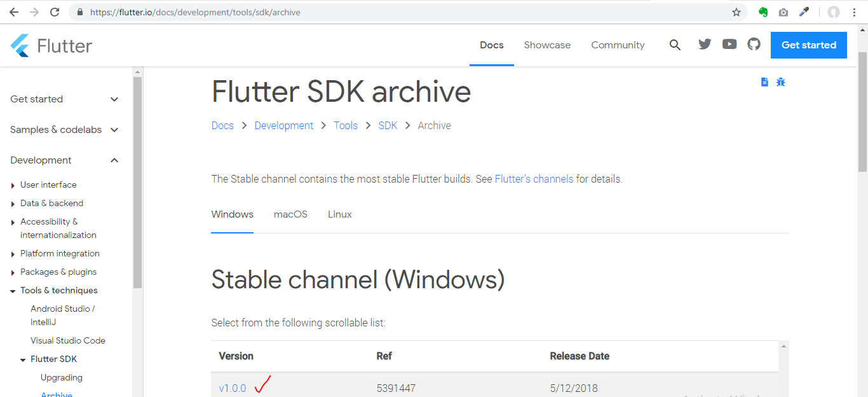868x397 pixels.
Task: Click the site lock icon
Action: coord(80,12)
